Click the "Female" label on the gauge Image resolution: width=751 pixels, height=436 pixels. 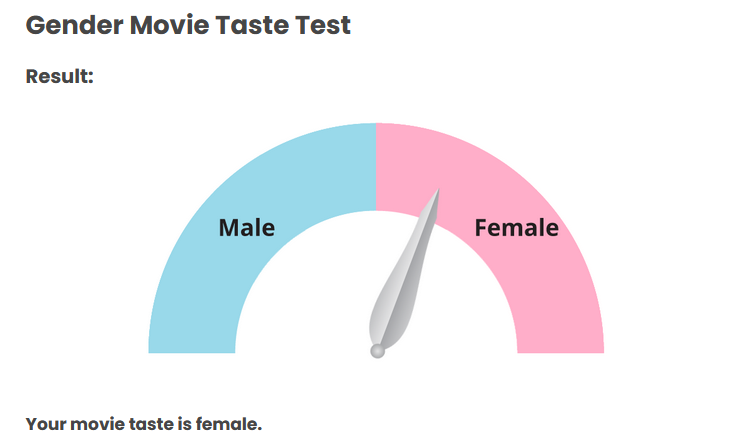point(516,228)
